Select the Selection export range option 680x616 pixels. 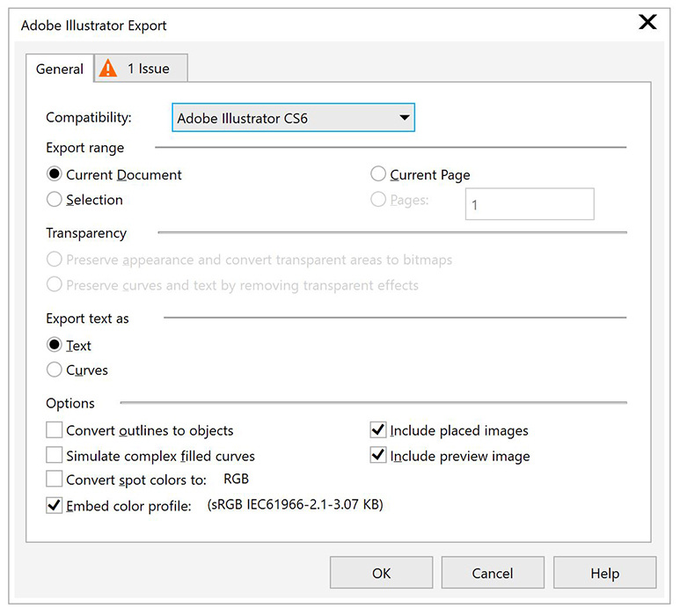(x=55, y=200)
